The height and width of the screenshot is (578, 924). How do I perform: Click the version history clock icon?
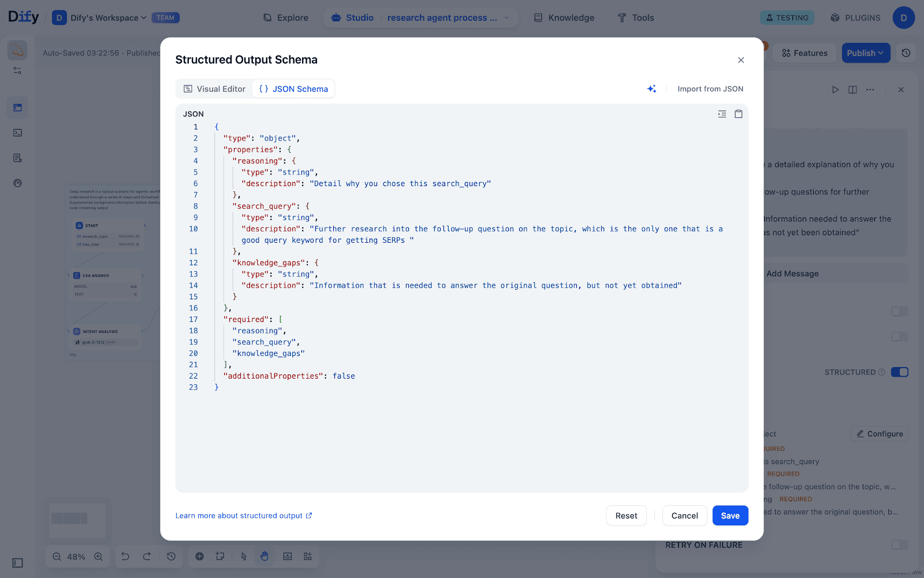coord(906,53)
